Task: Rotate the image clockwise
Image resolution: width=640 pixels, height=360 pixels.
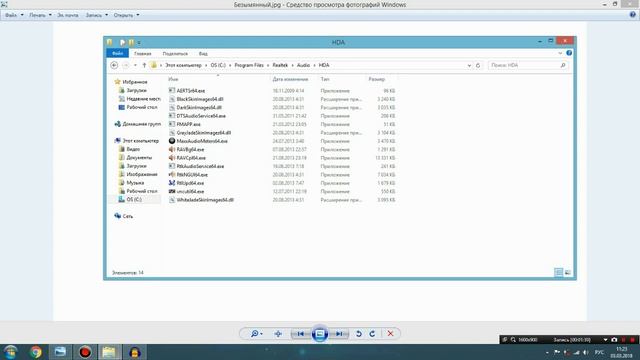Action: (372, 334)
